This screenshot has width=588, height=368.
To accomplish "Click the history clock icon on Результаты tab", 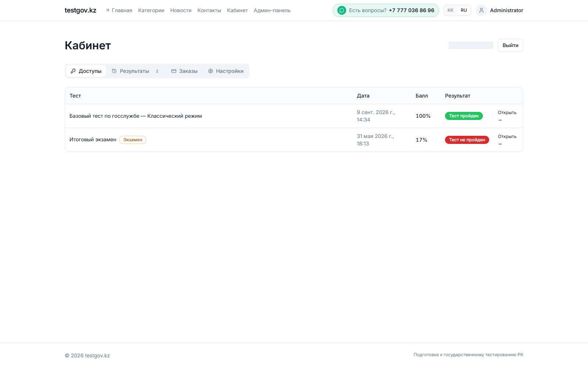I will [114, 71].
